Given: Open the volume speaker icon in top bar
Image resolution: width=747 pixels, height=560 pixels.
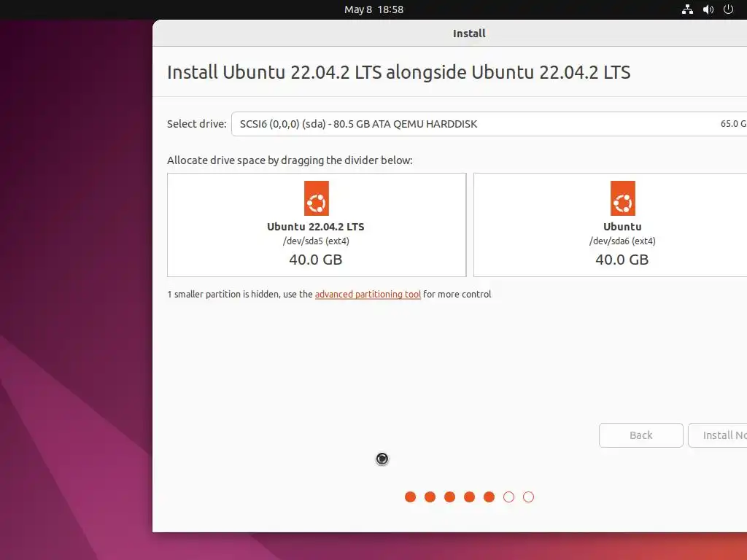Looking at the screenshot, I should tap(708, 9).
